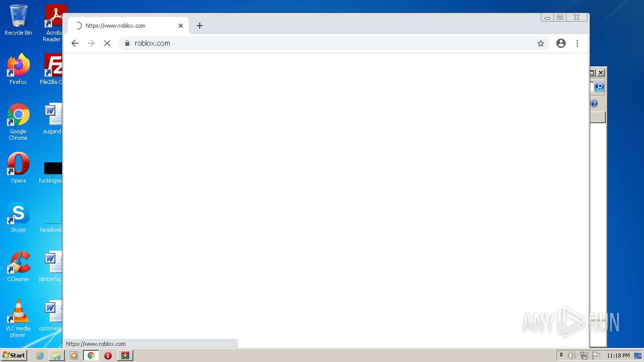Open Recycle Bin on the desktop
The height and width of the screenshot is (362, 644).
(x=18, y=20)
